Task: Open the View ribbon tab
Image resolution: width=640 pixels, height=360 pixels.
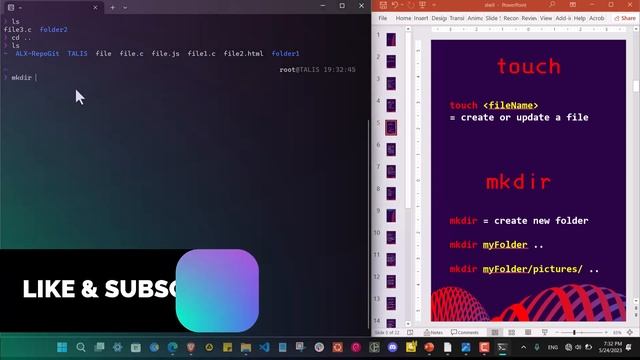Action: pyautogui.click(x=546, y=18)
